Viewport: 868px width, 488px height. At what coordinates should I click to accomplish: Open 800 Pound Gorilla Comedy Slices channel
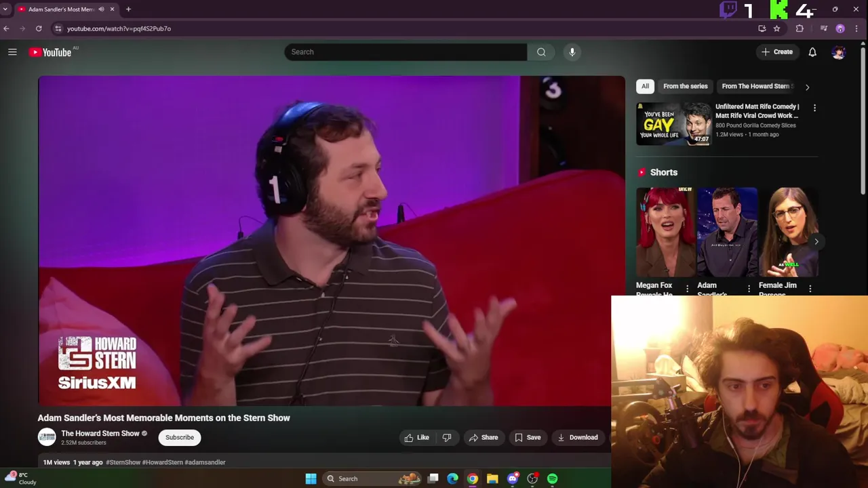755,125
